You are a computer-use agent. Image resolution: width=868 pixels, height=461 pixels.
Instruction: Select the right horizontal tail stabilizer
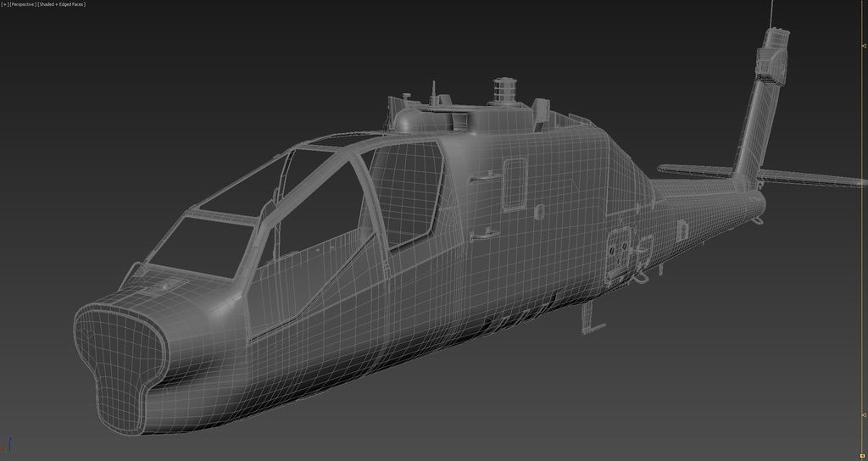(x=814, y=178)
